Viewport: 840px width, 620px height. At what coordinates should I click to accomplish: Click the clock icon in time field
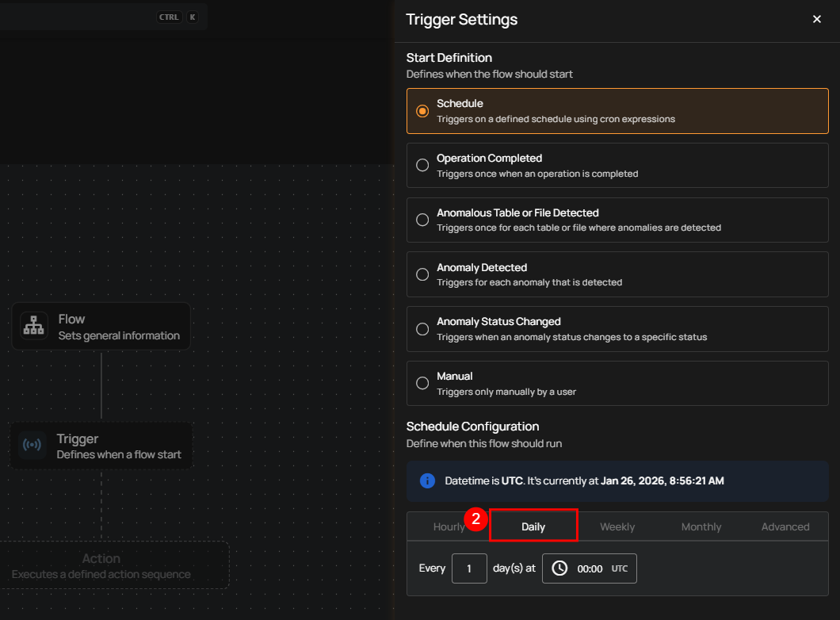coord(559,568)
